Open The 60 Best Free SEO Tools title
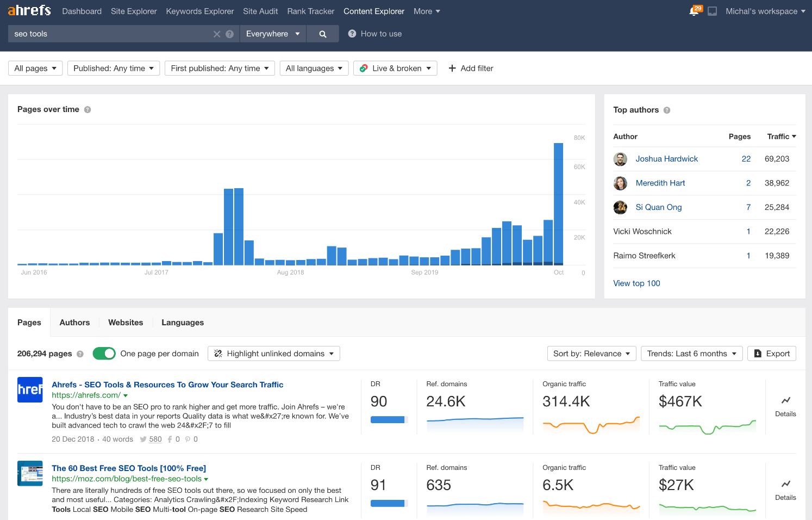Viewport: 812px width, 520px height. pos(129,468)
